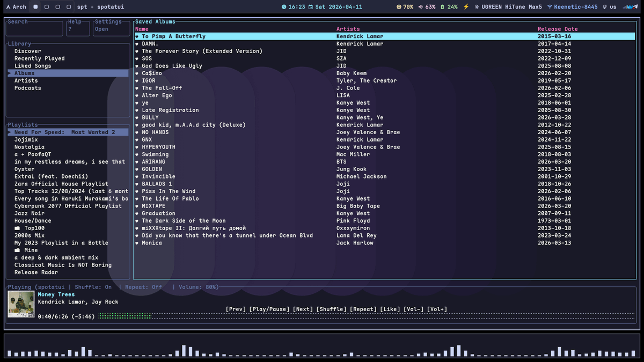
Task: Click inside the Search input field
Action: coord(34,28)
